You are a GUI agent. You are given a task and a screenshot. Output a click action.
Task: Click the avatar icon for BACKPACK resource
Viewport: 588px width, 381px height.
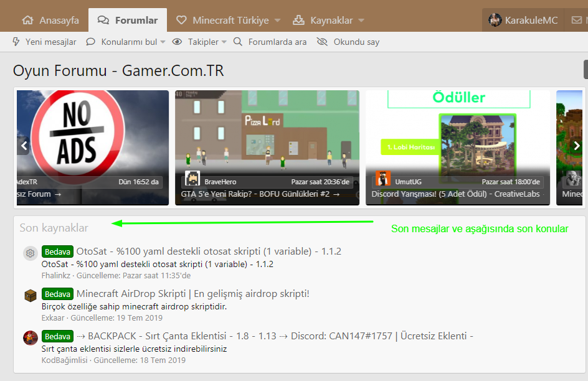(31, 338)
